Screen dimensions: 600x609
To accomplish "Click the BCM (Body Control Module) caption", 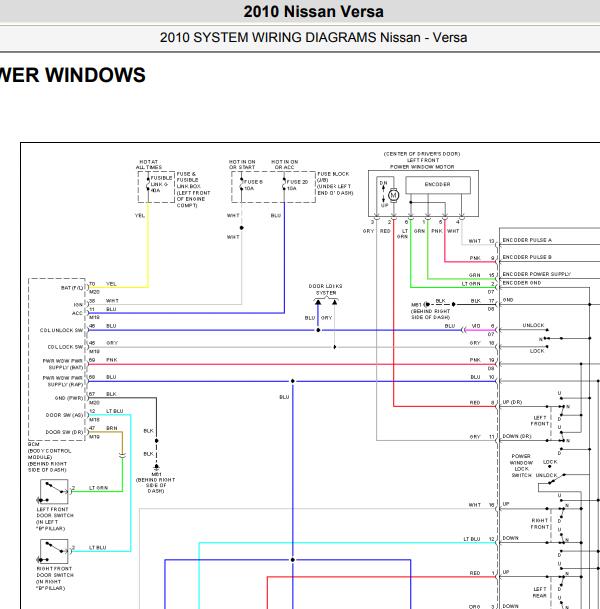I will point(49,457).
